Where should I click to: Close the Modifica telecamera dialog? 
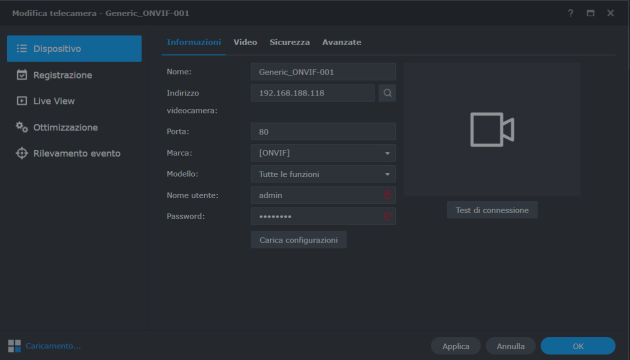[x=610, y=13]
